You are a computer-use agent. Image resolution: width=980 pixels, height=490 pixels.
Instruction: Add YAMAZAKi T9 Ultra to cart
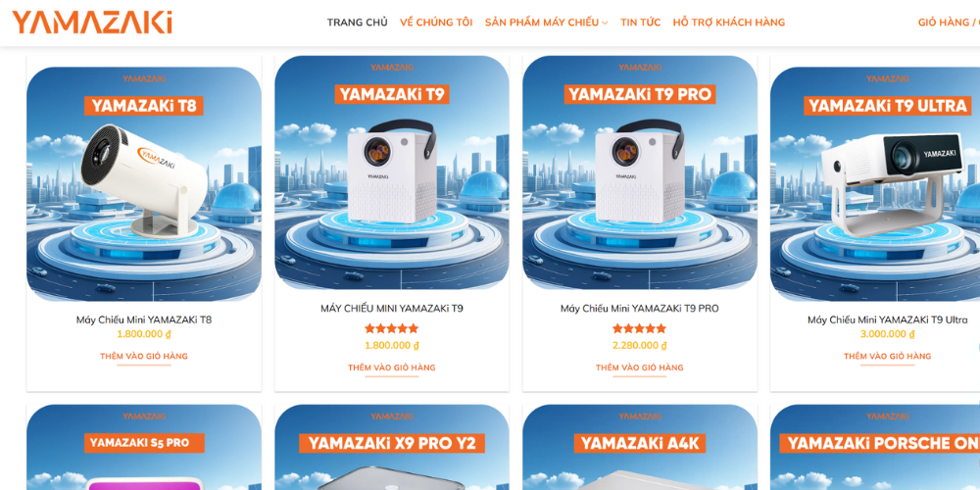tap(887, 357)
